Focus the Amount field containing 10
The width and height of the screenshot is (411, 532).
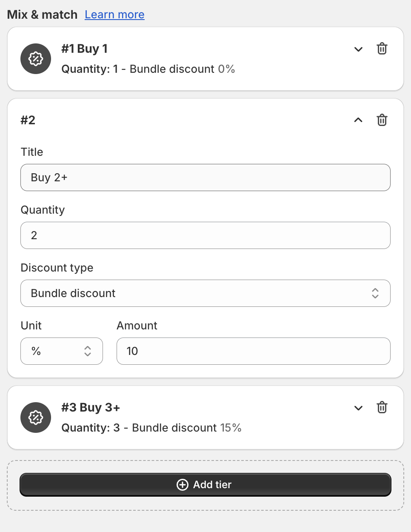(254, 351)
